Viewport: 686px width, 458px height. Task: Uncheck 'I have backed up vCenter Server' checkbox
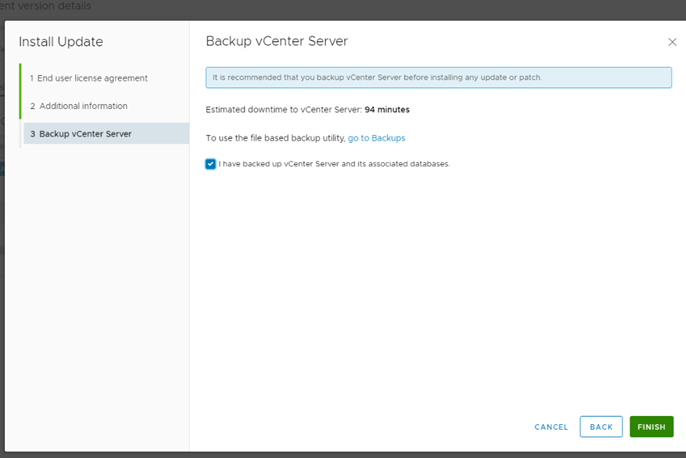coord(210,164)
